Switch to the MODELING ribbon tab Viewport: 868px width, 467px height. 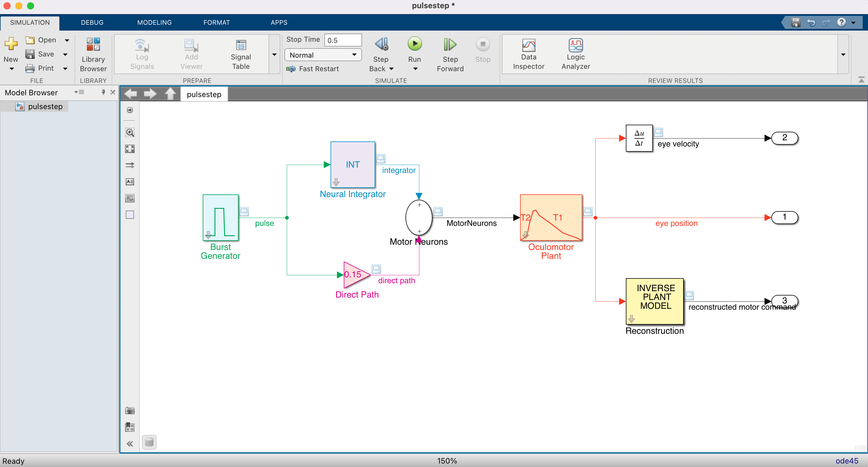[154, 22]
